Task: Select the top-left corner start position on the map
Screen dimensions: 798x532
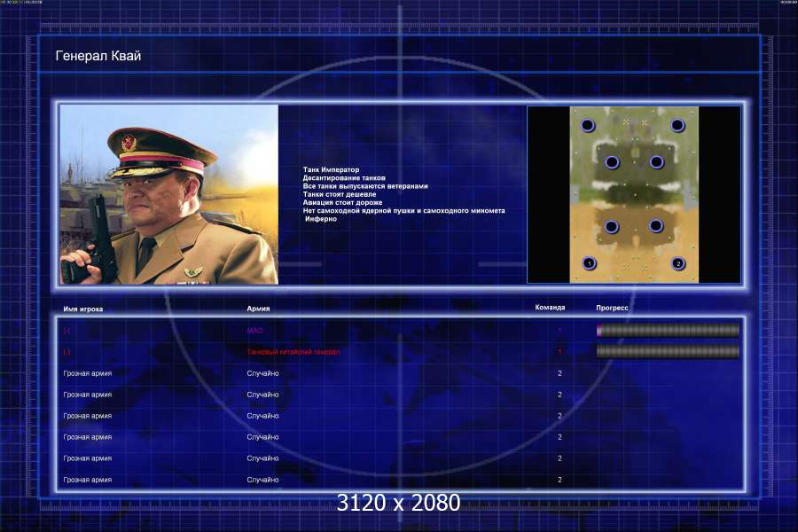Action: [x=588, y=126]
